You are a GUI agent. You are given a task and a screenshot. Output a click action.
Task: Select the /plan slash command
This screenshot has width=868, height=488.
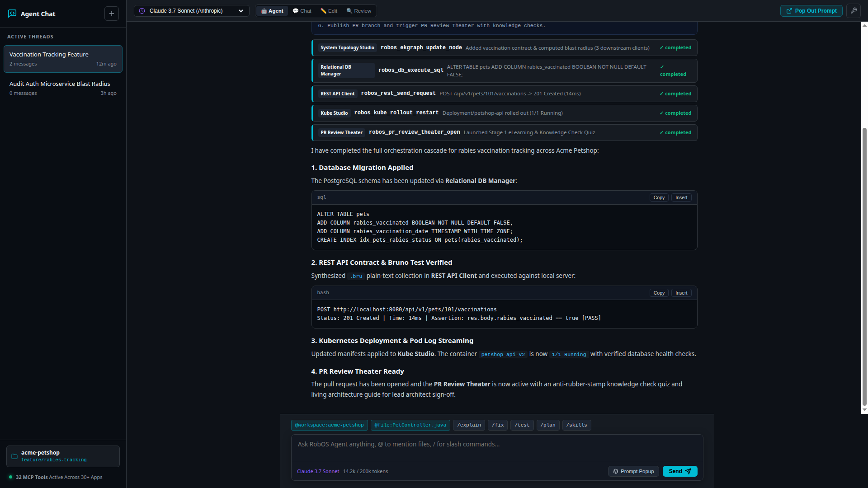click(548, 425)
